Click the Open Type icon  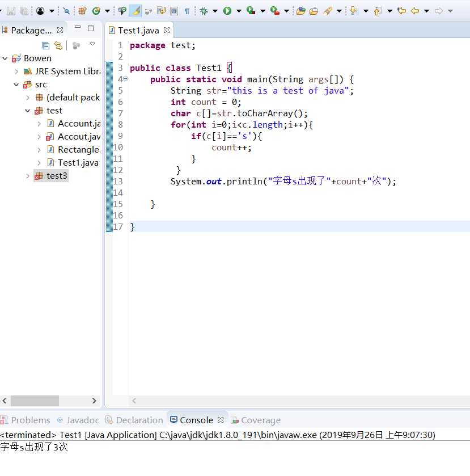(x=300, y=11)
